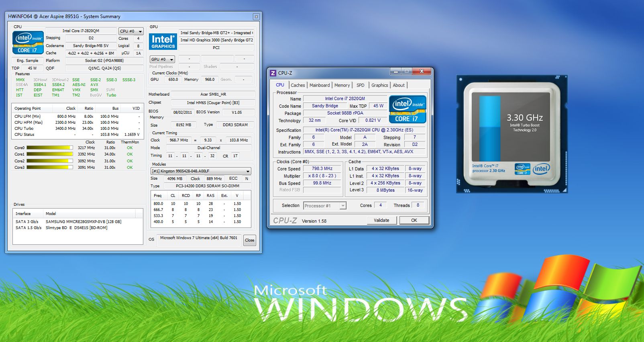Switch to the SPD tab
Screen dimensions: 644x342
click(x=361, y=85)
